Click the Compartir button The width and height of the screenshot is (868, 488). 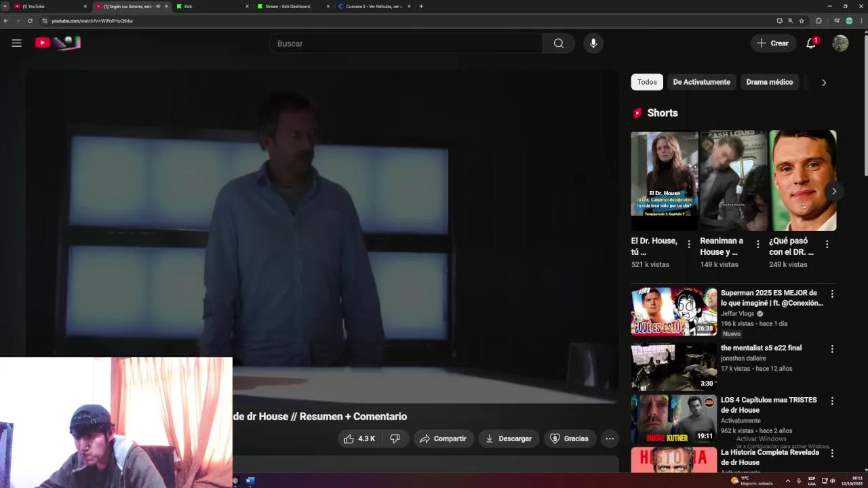443,439
